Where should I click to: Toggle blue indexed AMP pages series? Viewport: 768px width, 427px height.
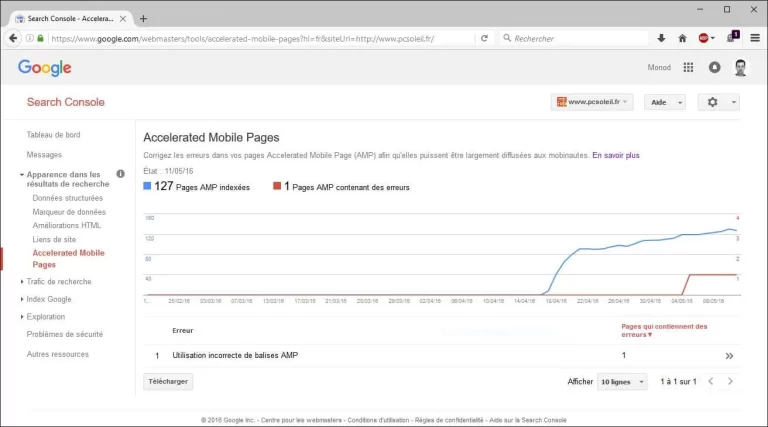coord(147,186)
